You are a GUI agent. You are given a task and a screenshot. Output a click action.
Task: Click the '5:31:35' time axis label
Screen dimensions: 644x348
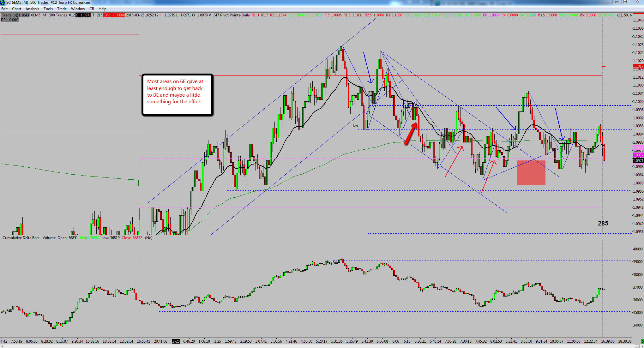pyautogui.click(x=337, y=341)
